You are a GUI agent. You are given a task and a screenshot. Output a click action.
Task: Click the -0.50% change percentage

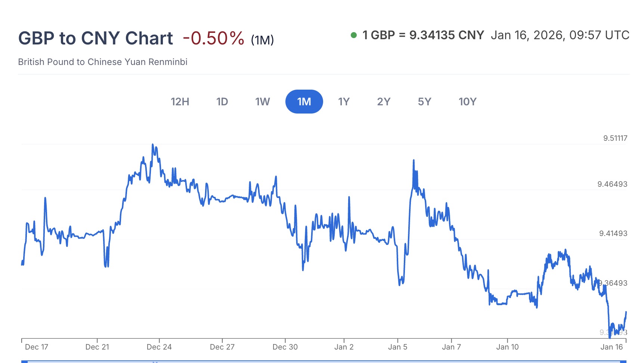pyautogui.click(x=213, y=38)
